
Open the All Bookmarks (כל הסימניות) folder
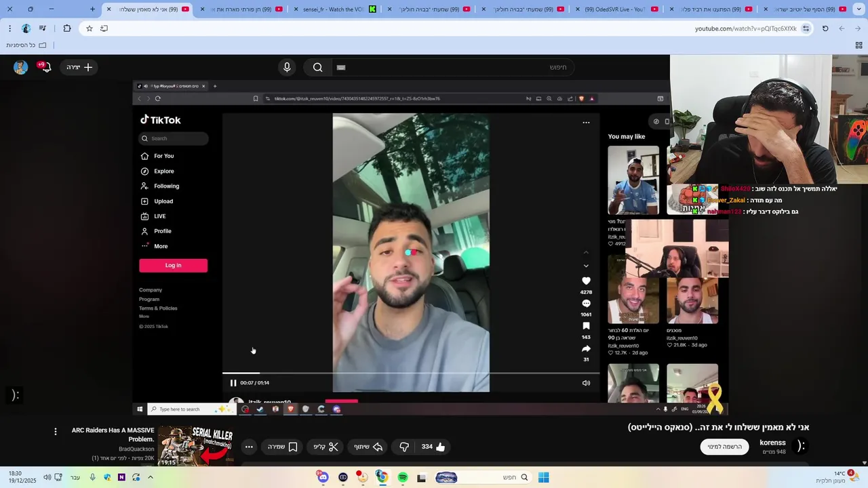(x=27, y=45)
